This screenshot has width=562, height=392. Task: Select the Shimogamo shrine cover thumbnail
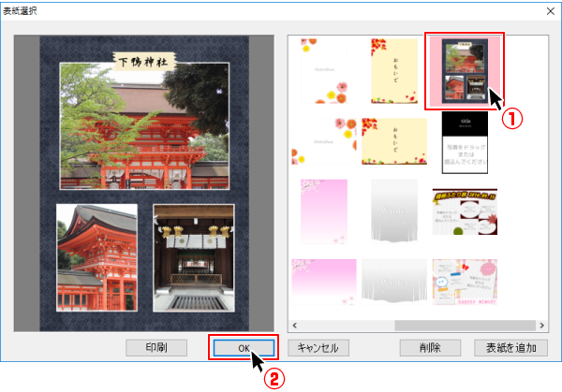pos(465,70)
